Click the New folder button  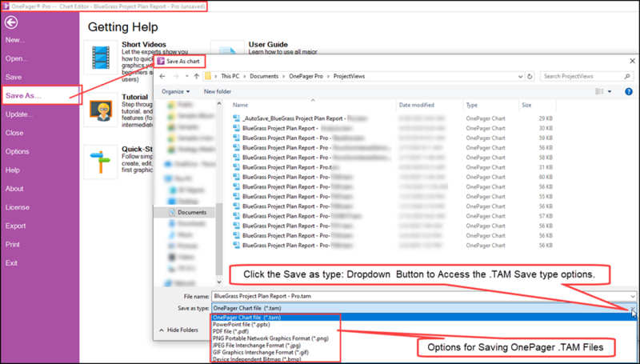tap(217, 91)
